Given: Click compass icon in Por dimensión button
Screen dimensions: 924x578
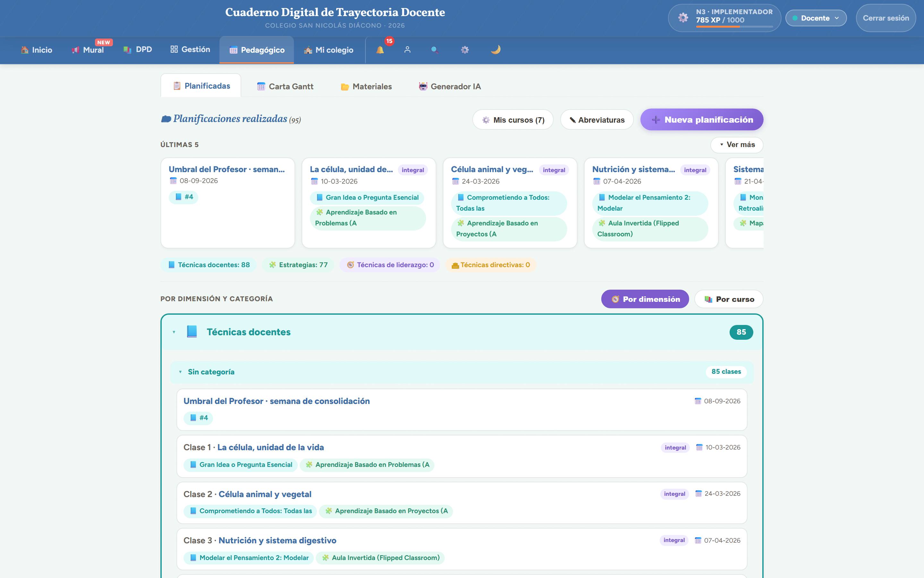Looking at the screenshot, I should click(x=615, y=299).
